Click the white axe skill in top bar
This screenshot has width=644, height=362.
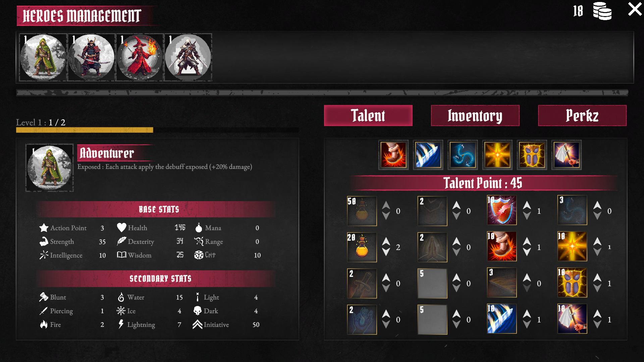[x=567, y=155]
